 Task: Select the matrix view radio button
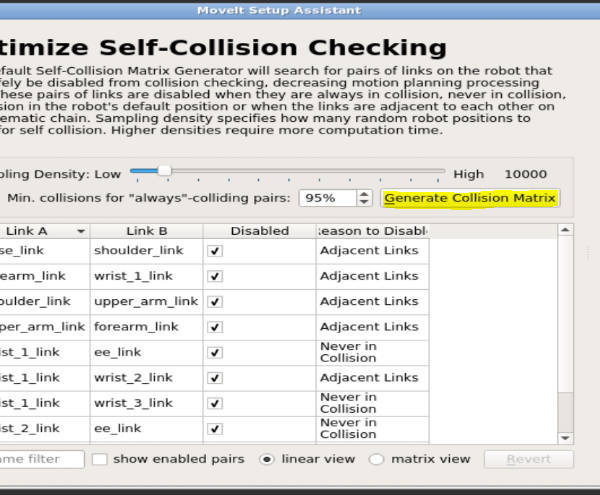(x=376, y=459)
